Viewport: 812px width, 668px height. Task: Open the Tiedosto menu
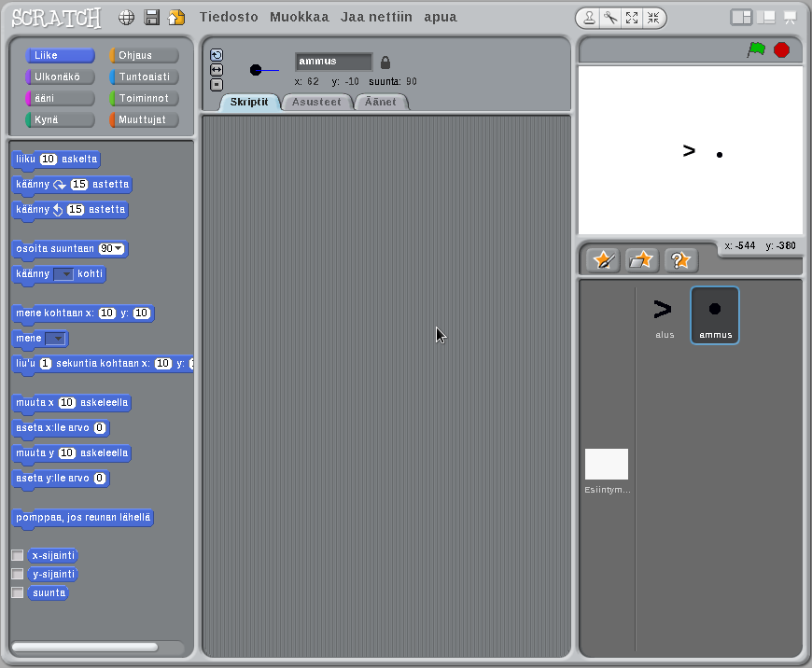(229, 17)
